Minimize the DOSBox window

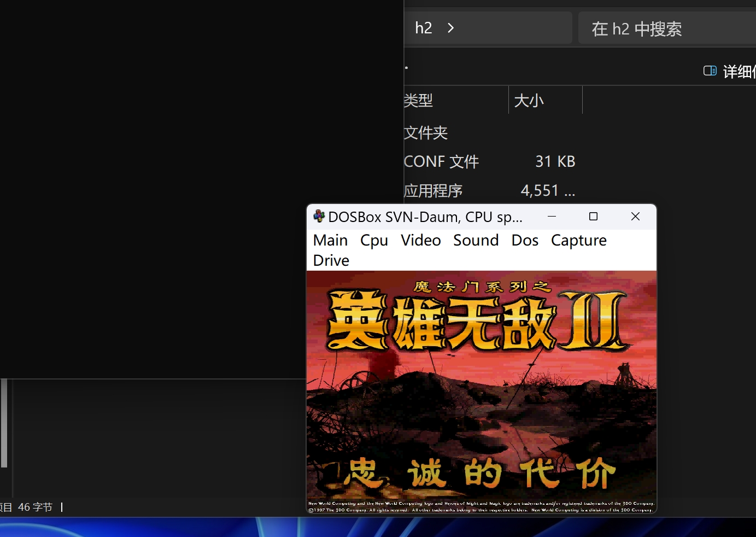[x=552, y=217]
